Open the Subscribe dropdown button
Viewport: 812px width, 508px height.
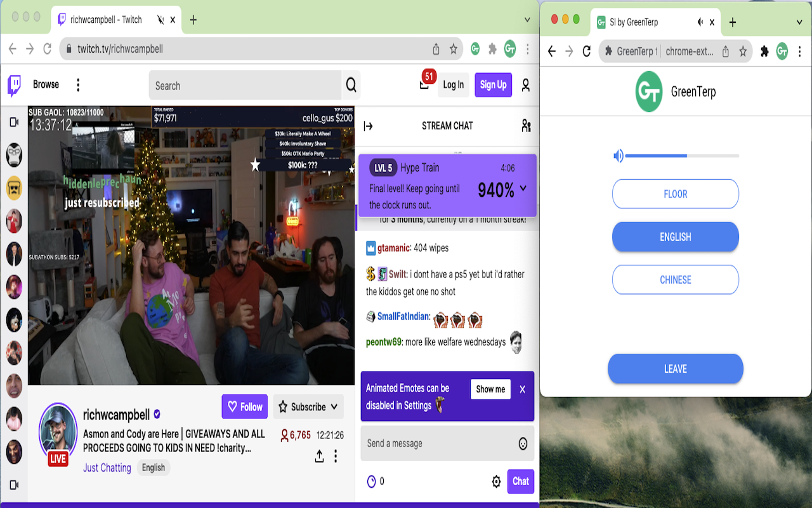308,407
